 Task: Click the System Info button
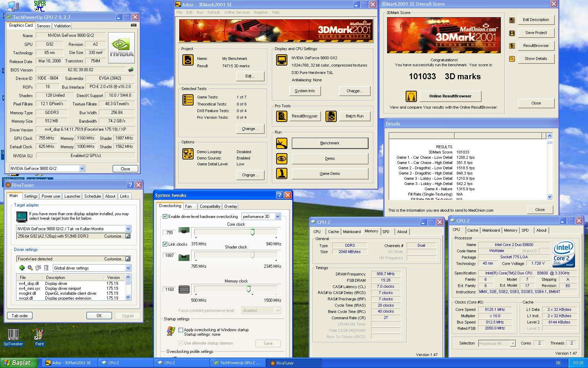point(304,91)
